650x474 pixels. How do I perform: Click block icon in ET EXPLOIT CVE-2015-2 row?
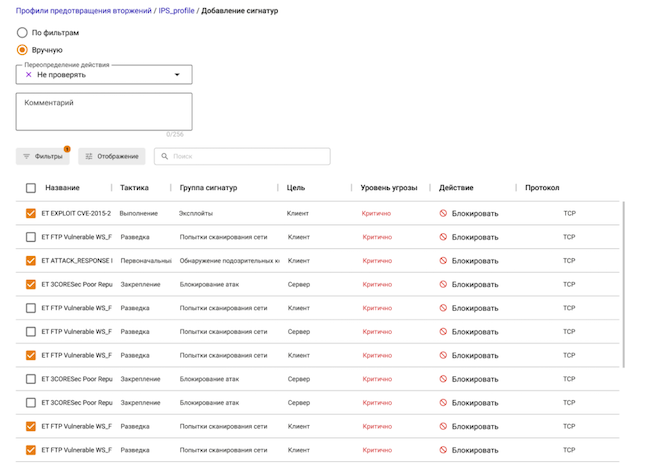[443, 213]
